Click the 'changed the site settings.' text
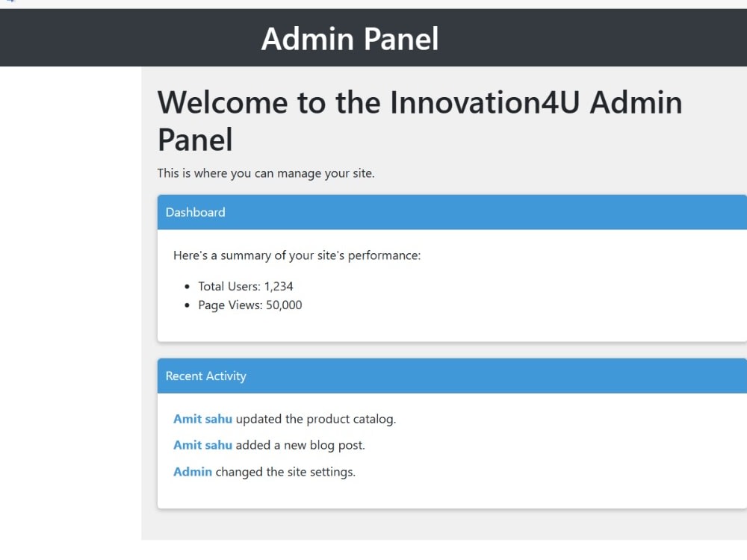747x560 pixels. tap(285, 472)
